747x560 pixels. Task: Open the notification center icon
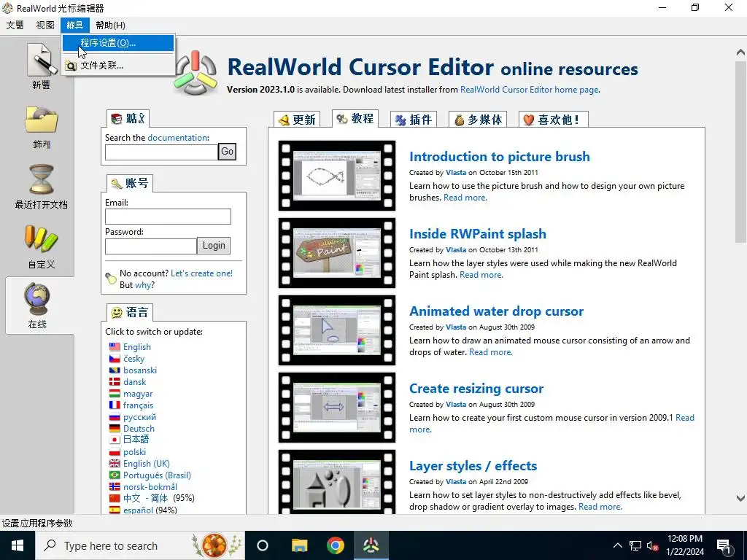tap(724, 545)
